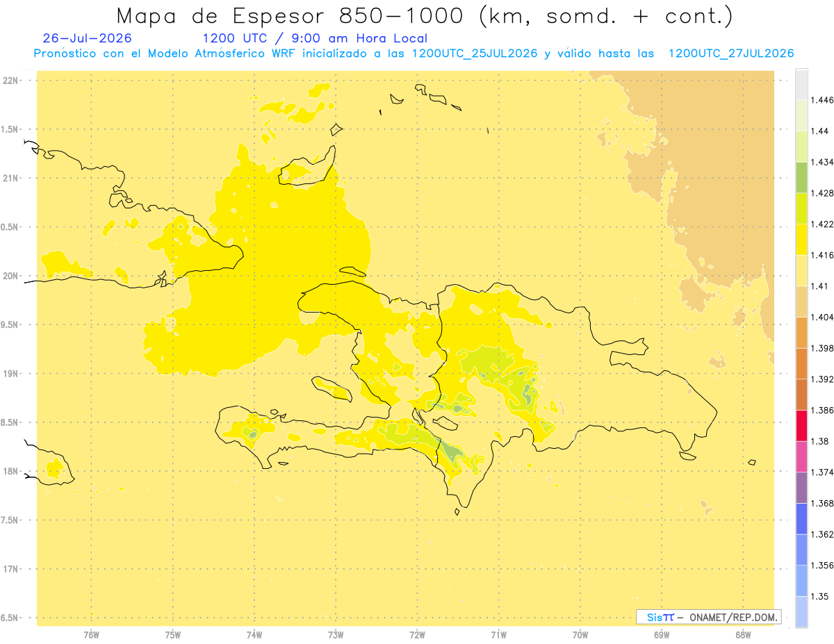The width and height of the screenshot is (834, 644).
Task: Click the 1.428 colorbar value
Action: [822, 193]
